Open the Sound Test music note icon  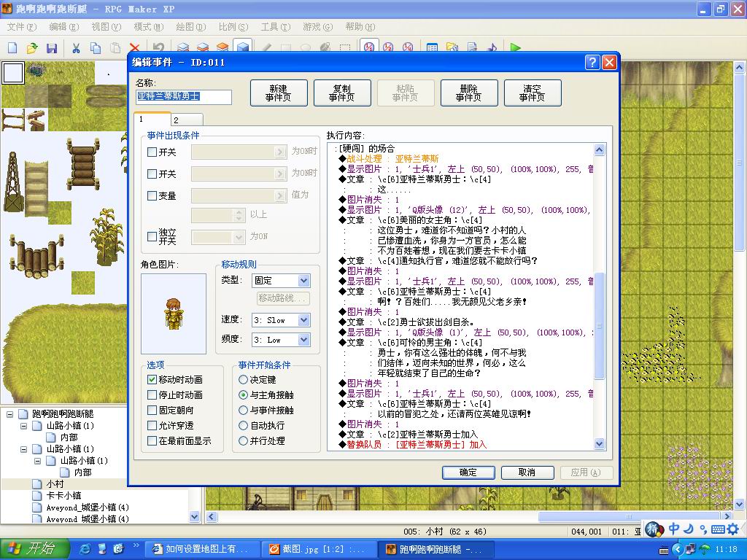coord(492,47)
